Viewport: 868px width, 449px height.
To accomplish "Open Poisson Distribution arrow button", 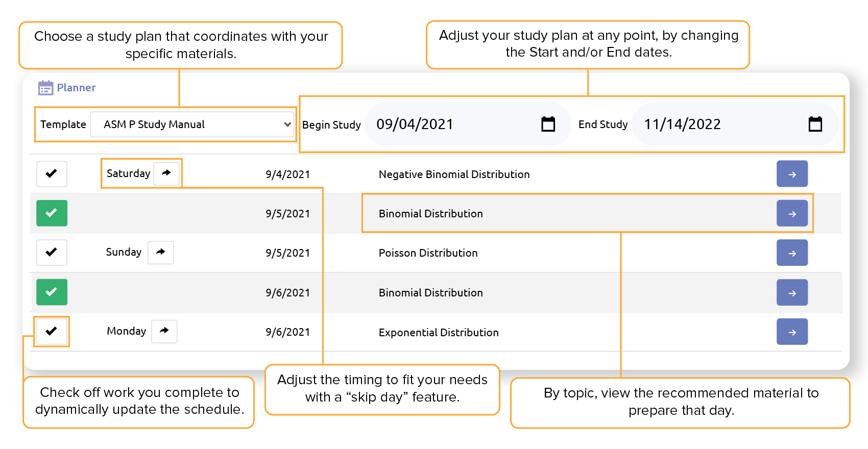I will pos(792,253).
